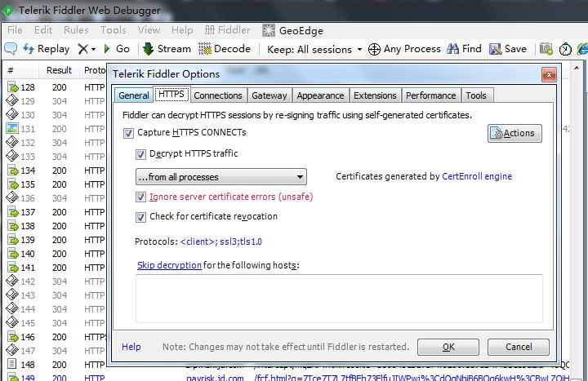Switch to the Connections tab
The width and height of the screenshot is (588, 381).
pos(218,95)
